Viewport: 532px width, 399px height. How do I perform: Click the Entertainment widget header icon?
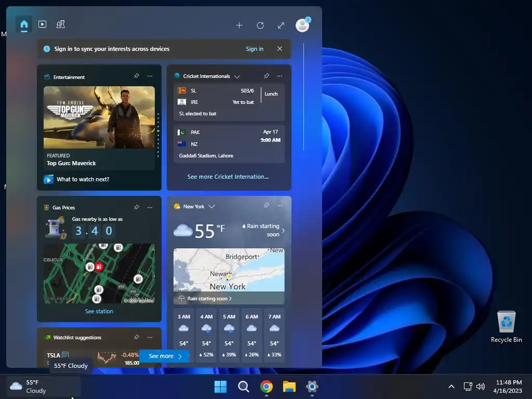tap(47, 77)
